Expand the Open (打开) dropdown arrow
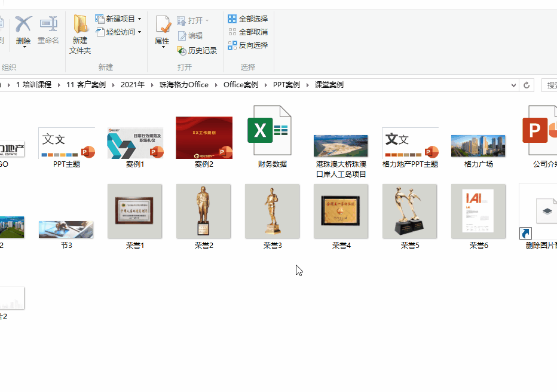The height and width of the screenshot is (392, 557). [x=207, y=20]
